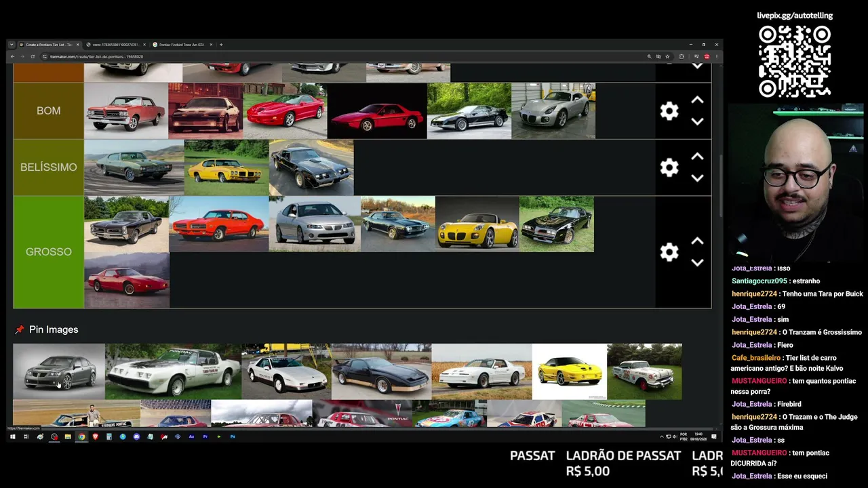Open Brave browser from the taskbar

point(95,436)
